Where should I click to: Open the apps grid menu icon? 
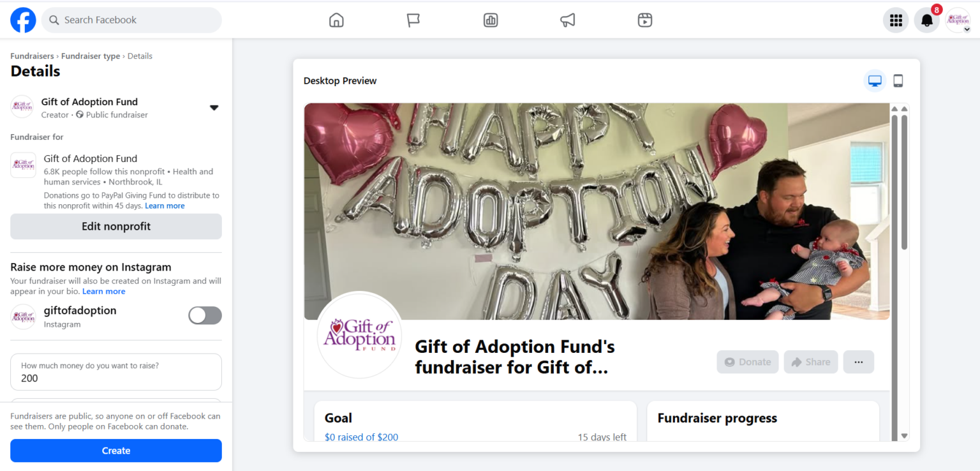point(896,20)
